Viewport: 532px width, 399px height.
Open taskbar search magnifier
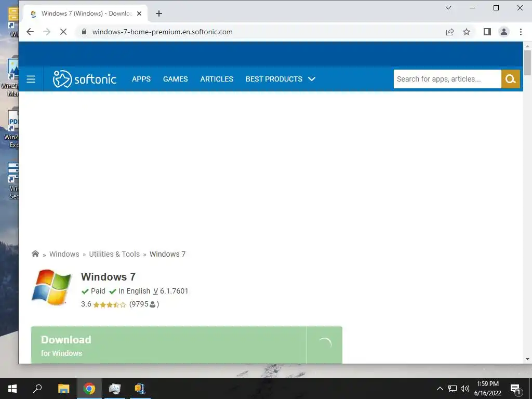[x=37, y=389]
